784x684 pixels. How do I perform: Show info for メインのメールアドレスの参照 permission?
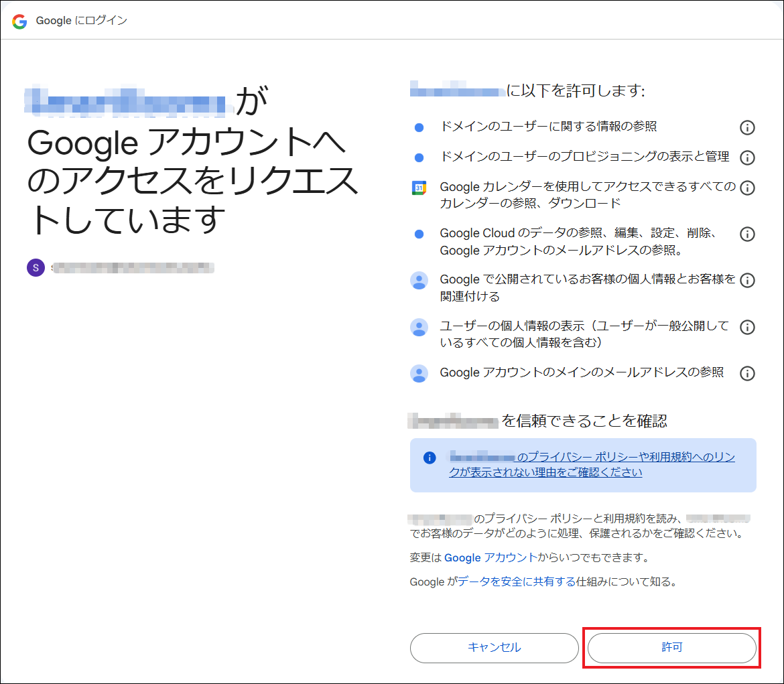coord(747,373)
